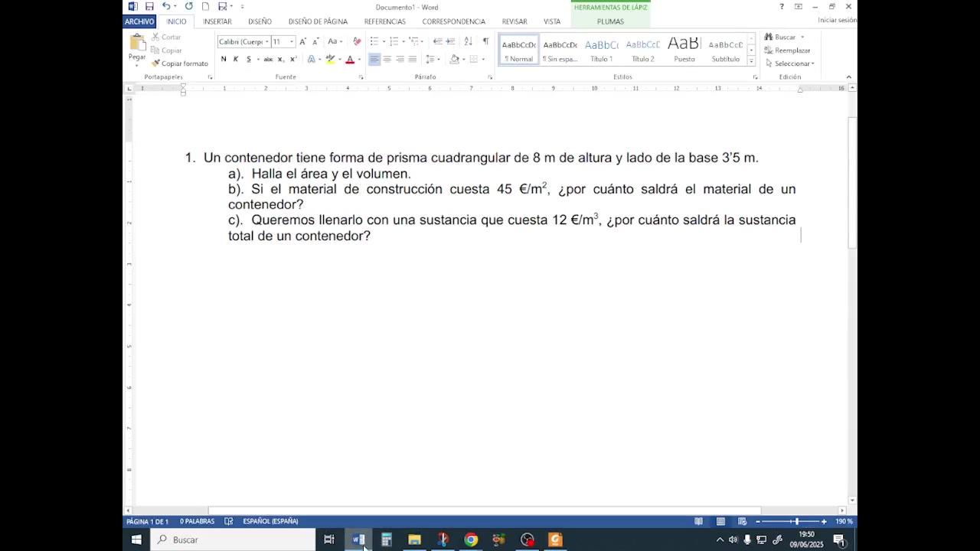Open the font size 11 dropdown

[x=291, y=41]
